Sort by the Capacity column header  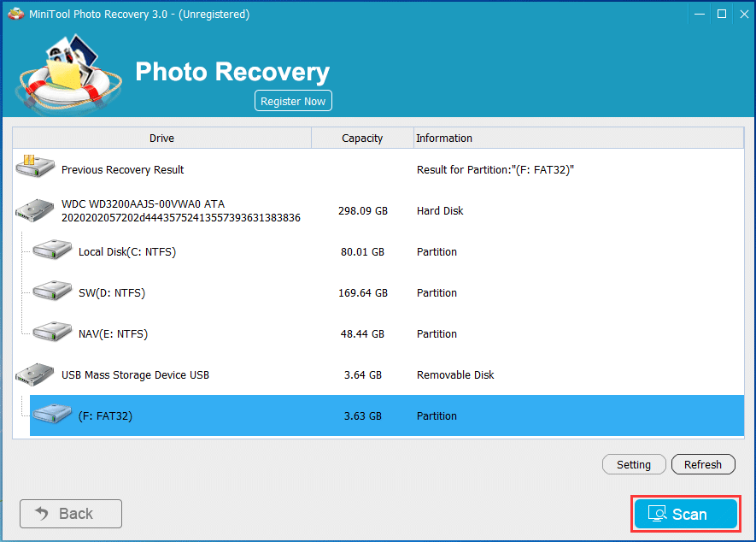pyautogui.click(x=362, y=138)
